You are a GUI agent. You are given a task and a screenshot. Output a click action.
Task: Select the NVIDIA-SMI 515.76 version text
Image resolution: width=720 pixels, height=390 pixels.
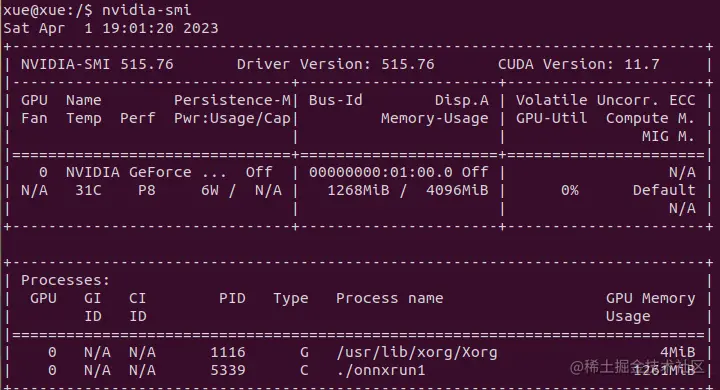pyautogui.click(x=97, y=64)
